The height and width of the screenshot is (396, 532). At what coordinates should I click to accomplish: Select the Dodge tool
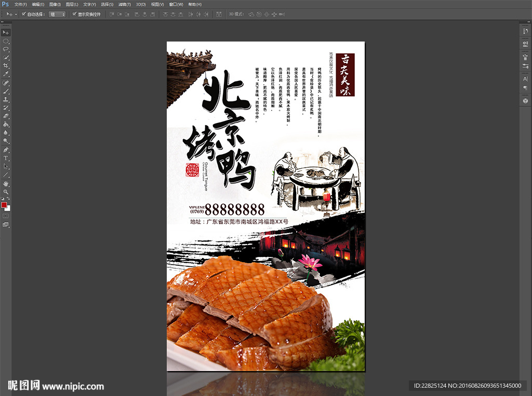pos(6,141)
